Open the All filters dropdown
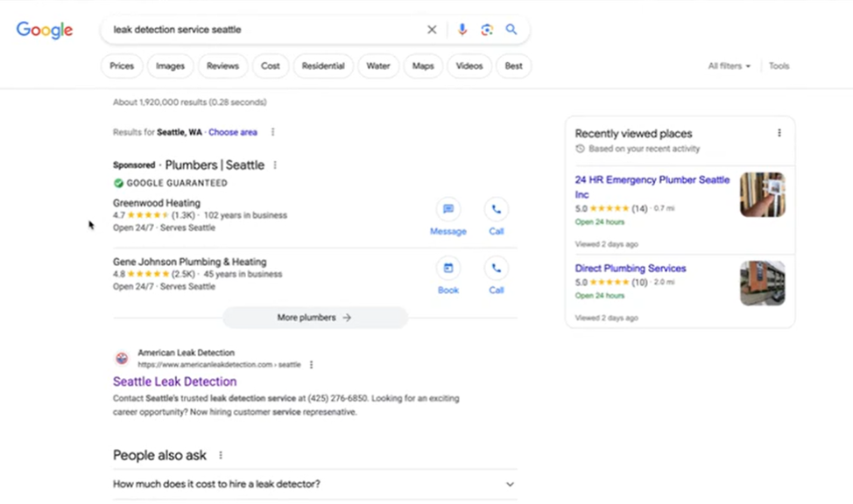The width and height of the screenshot is (853, 504). coord(729,66)
